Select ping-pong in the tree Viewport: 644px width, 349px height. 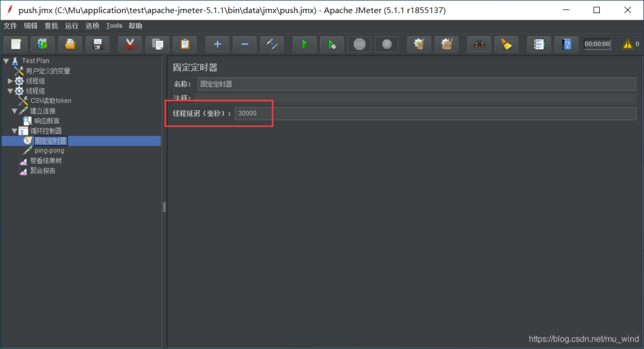tap(49, 151)
